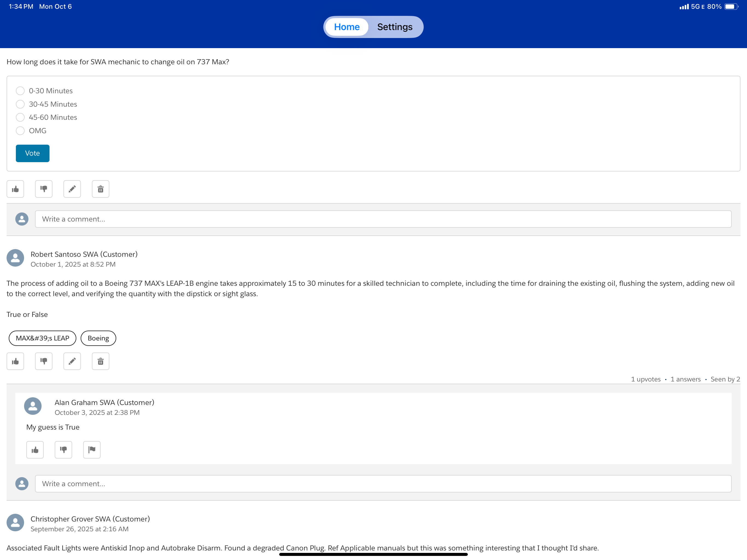Open the MAX&#39;s LEAP topic tag
747x560 pixels.
pos(43,338)
